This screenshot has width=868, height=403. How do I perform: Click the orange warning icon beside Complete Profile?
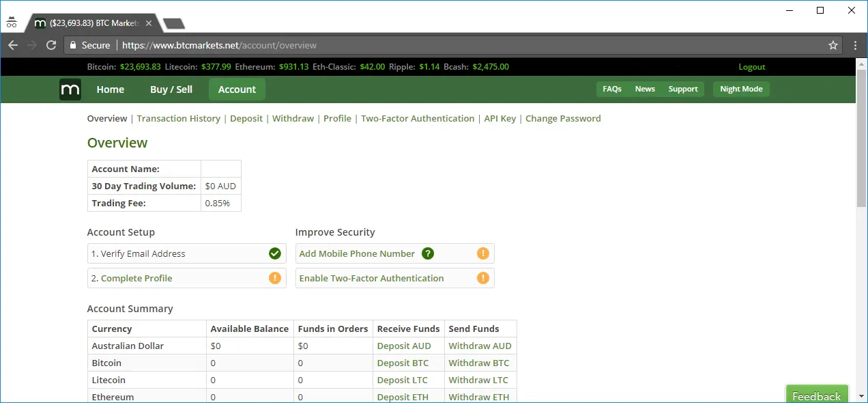click(275, 278)
